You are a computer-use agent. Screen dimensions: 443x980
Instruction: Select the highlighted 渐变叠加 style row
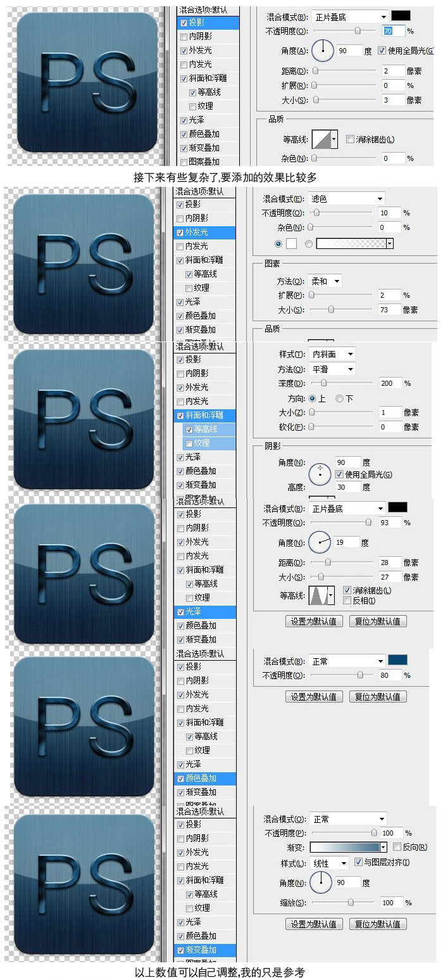(205, 950)
